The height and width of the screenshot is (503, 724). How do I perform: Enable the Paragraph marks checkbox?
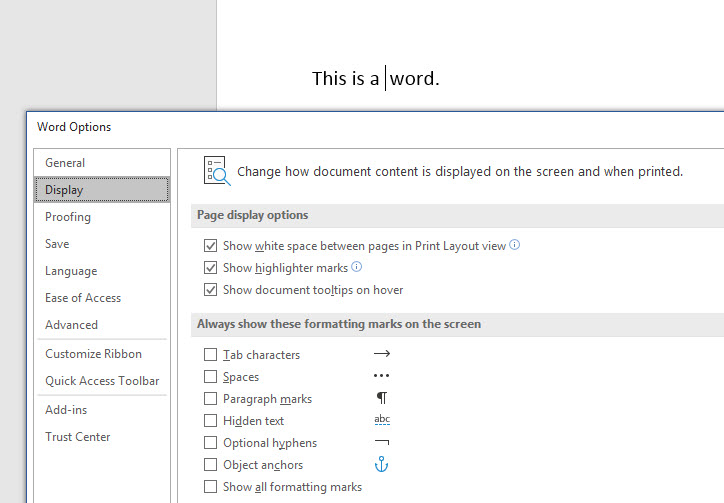[211, 399]
